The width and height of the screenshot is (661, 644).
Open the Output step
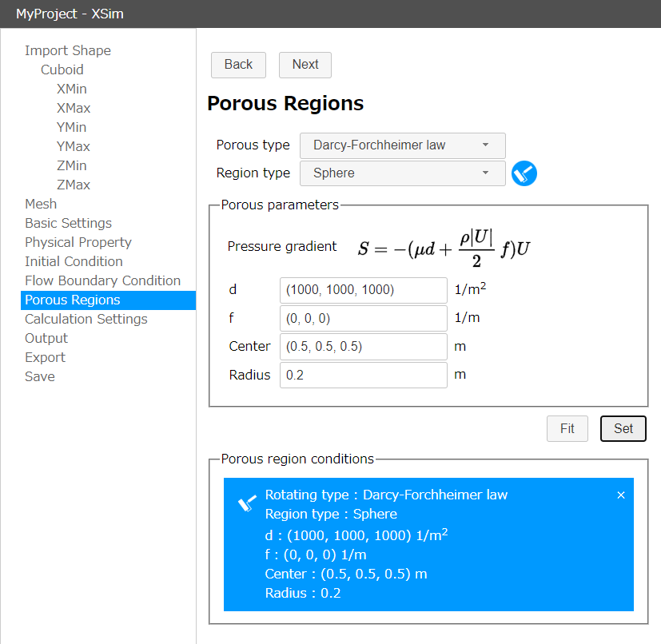[x=46, y=339]
